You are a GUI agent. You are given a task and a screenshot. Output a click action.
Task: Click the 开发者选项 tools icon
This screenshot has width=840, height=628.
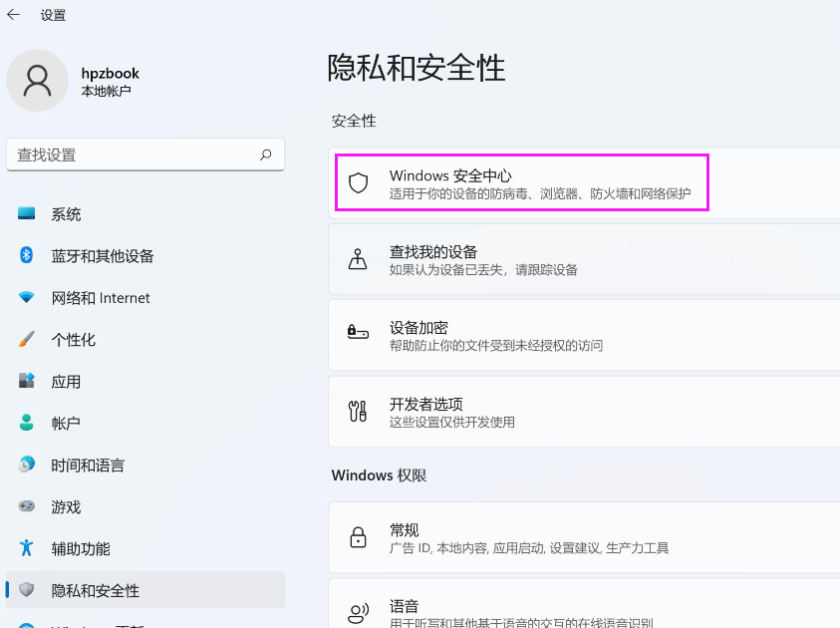point(358,411)
